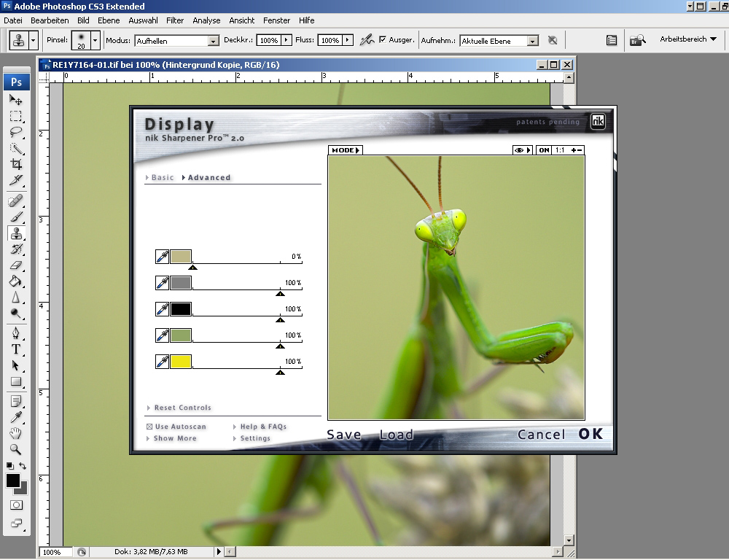Select the Rectangular Marquee tool
729x560 pixels.
[16, 116]
